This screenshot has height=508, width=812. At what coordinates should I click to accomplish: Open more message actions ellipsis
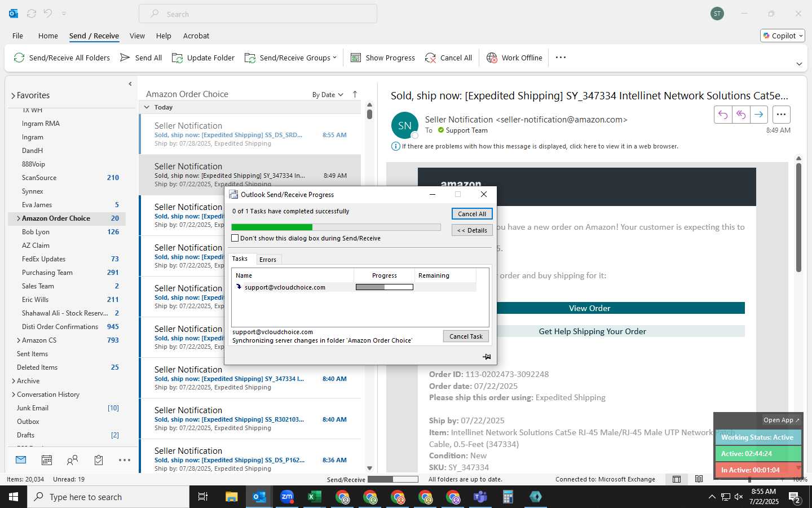pyautogui.click(x=781, y=115)
